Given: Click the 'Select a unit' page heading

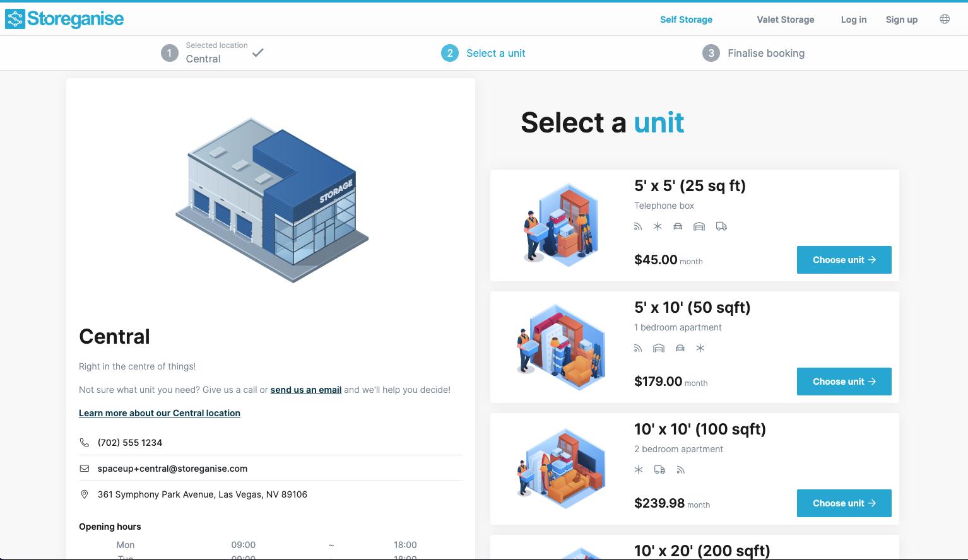Looking at the screenshot, I should (x=603, y=122).
